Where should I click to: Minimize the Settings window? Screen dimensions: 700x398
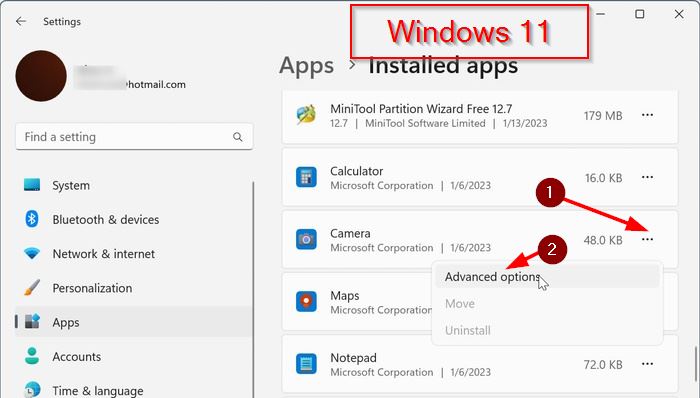[x=600, y=14]
